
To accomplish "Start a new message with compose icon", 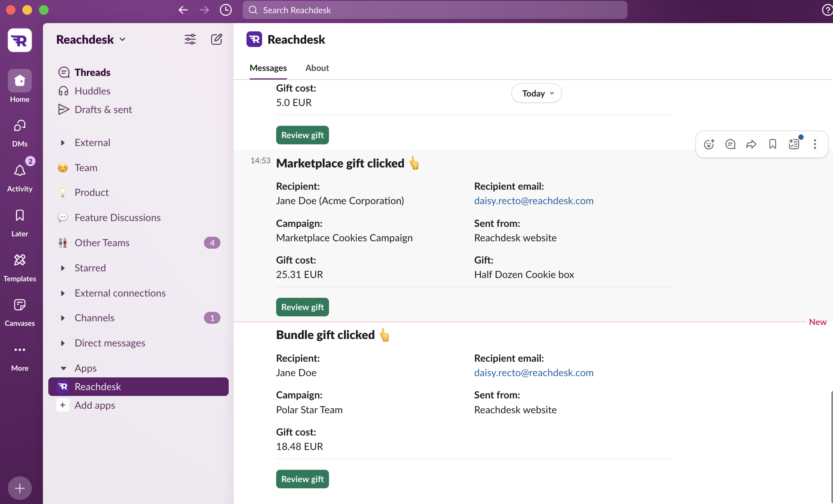I will pos(217,39).
